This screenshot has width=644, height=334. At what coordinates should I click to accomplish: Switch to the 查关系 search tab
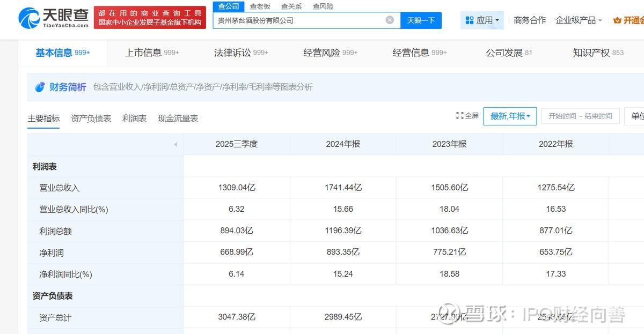pyautogui.click(x=291, y=6)
